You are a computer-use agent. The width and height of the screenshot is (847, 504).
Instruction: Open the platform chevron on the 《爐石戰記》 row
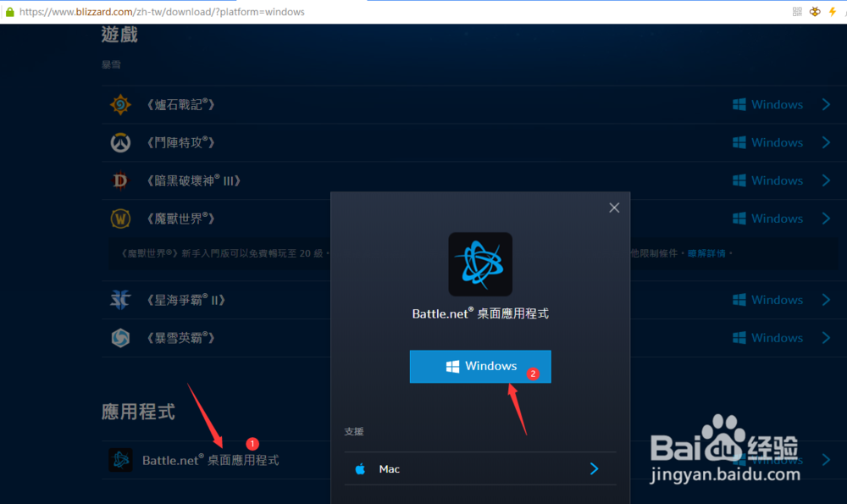[826, 105]
